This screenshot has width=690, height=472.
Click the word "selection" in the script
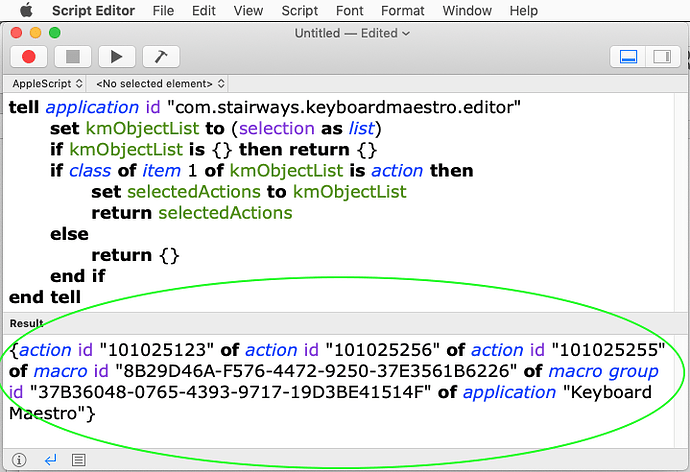[277, 128]
